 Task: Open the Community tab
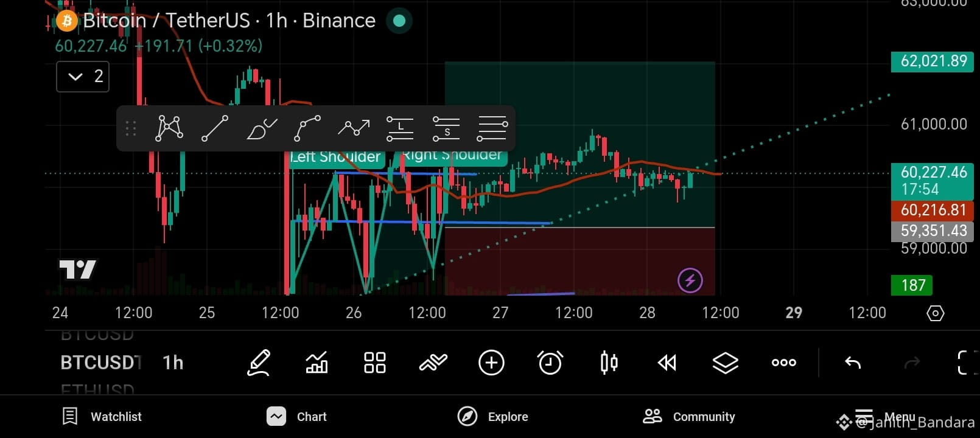[x=689, y=417]
